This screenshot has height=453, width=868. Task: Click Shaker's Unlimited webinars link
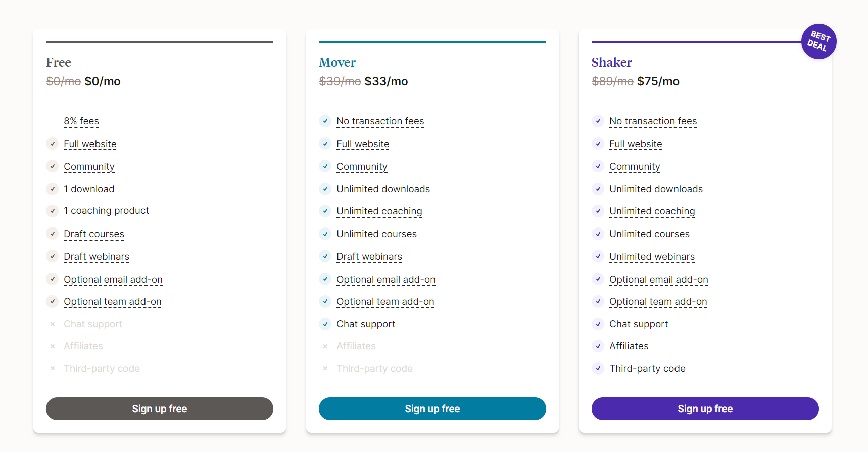click(x=652, y=257)
